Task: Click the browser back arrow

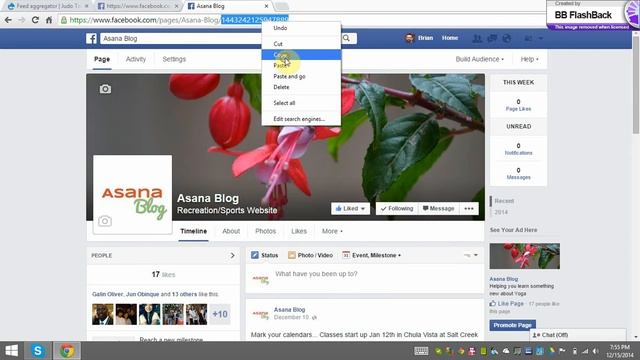Action: click(8, 20)
